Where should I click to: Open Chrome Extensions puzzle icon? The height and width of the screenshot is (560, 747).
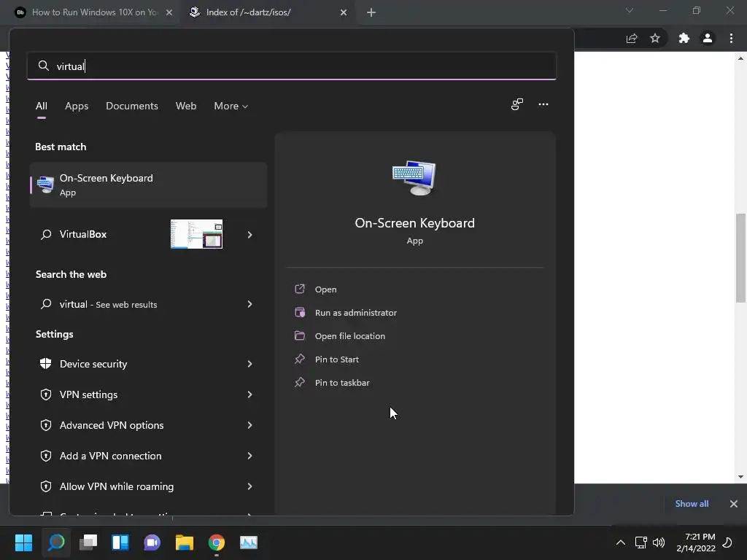(x=684, y=38)
